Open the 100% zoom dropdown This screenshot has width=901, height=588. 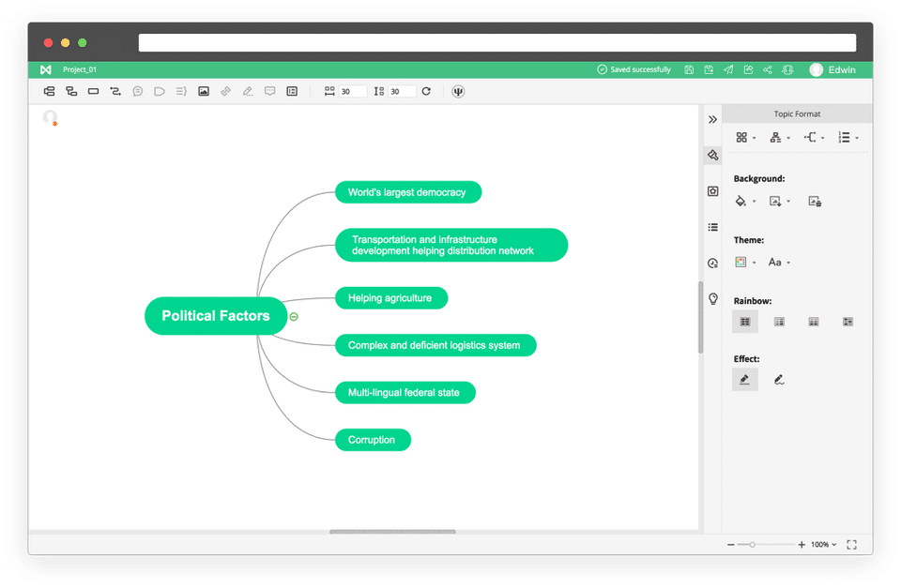pos(823,544)
